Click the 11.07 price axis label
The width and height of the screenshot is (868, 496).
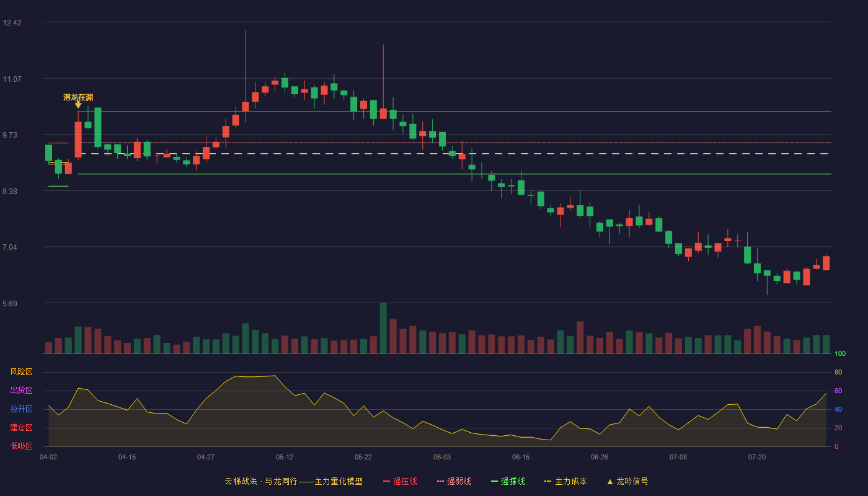click(x=12, y=79)
